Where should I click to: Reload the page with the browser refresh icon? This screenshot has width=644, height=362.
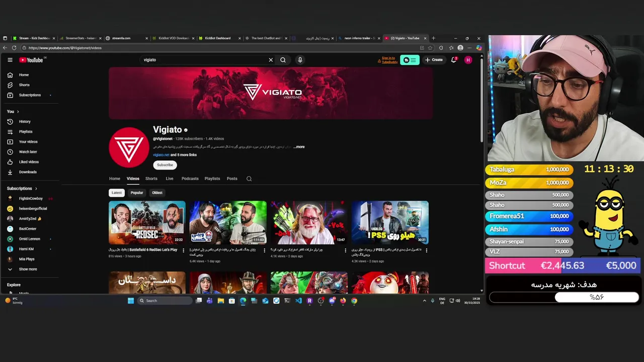coord(14,48)
